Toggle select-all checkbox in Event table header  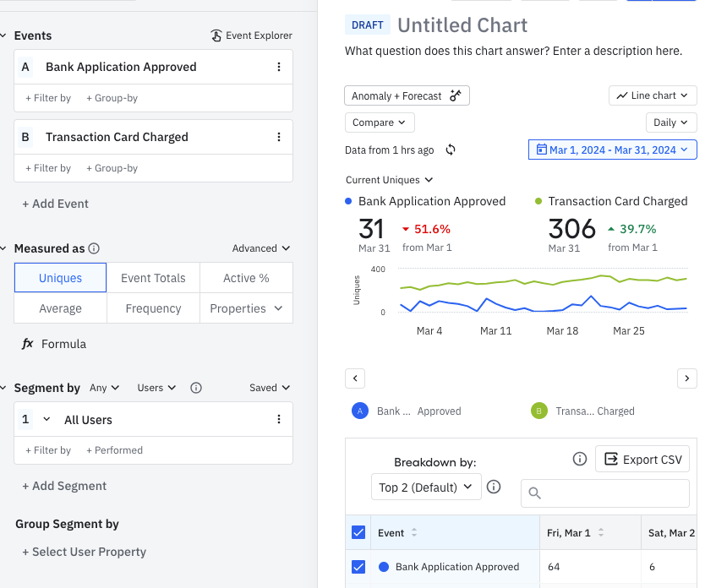coord(358,532)
